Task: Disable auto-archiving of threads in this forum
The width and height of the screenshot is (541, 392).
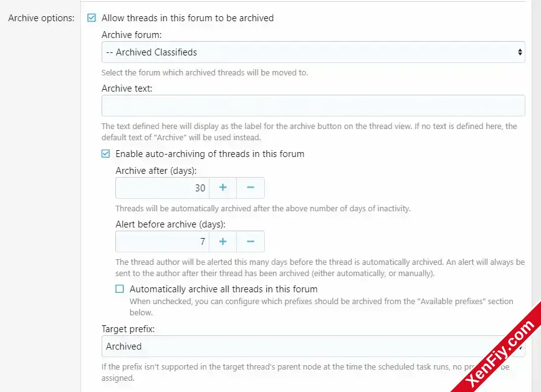Action: [x=105, y=153]
